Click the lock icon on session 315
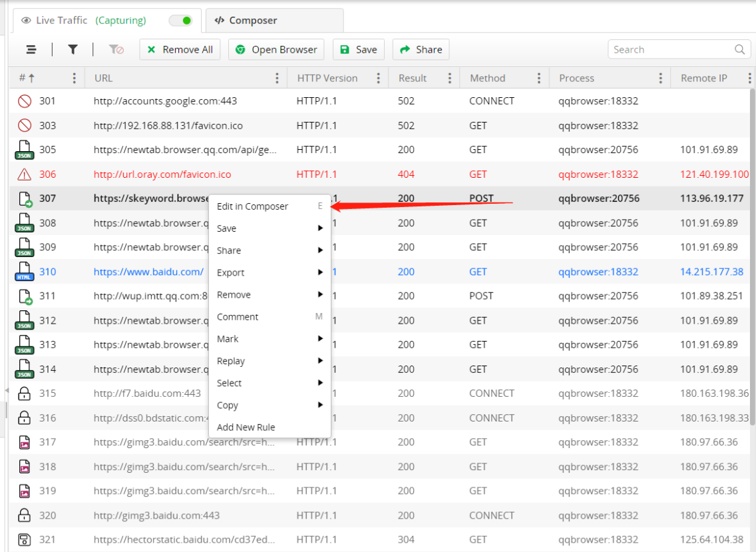756x552 pixels. (x=24, y=394)
